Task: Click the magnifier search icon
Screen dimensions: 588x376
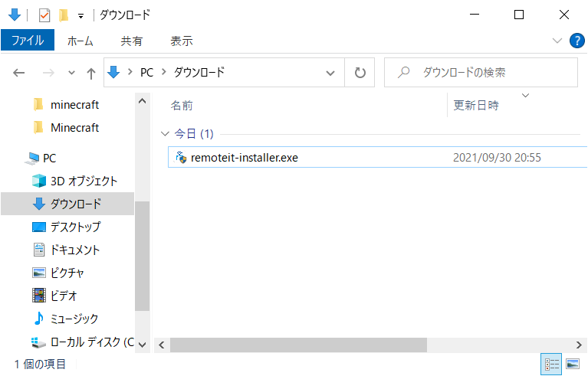Action: coord(403,72)
